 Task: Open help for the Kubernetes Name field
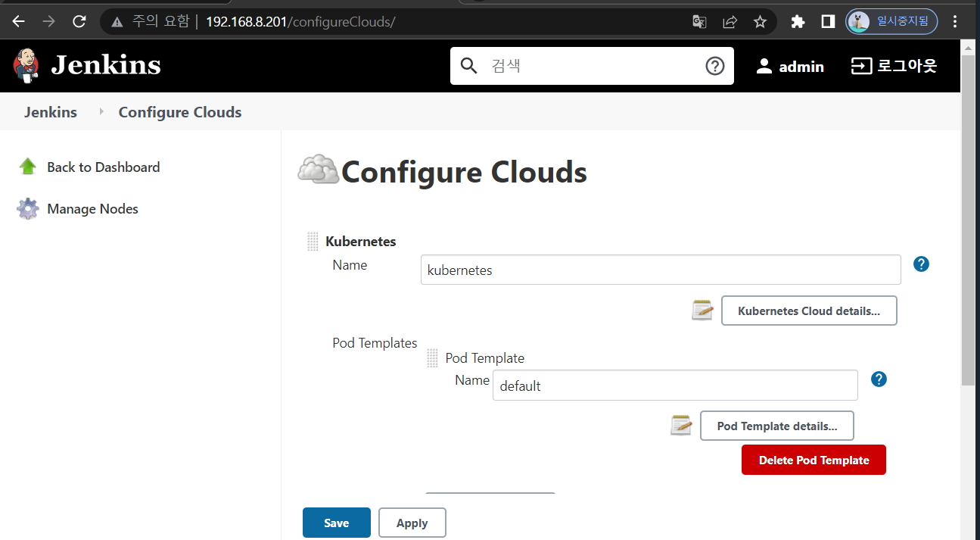pos(921,264)
